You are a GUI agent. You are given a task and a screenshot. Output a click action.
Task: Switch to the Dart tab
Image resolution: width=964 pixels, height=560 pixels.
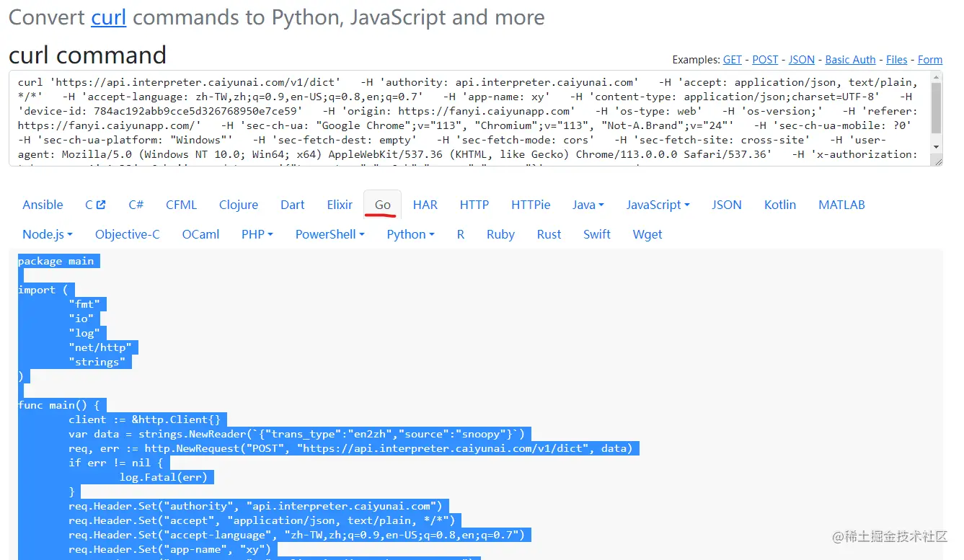(x=293, y=205)
